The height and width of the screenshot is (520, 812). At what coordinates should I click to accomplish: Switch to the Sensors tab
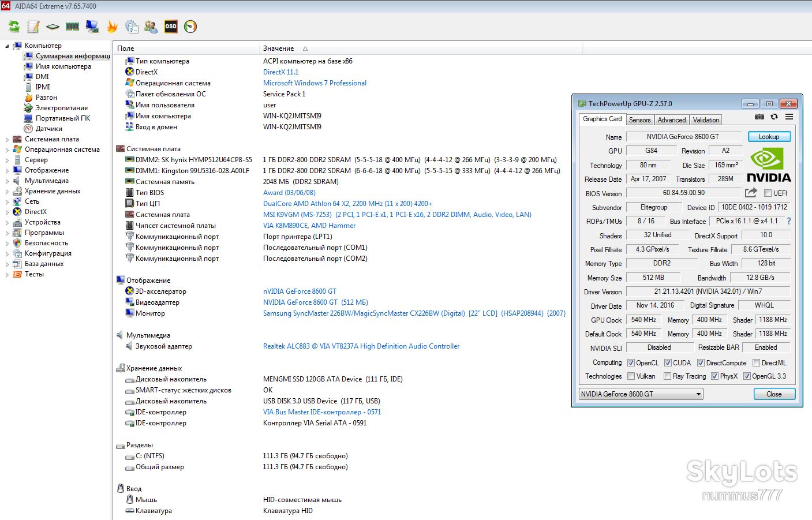click(639, 120)
